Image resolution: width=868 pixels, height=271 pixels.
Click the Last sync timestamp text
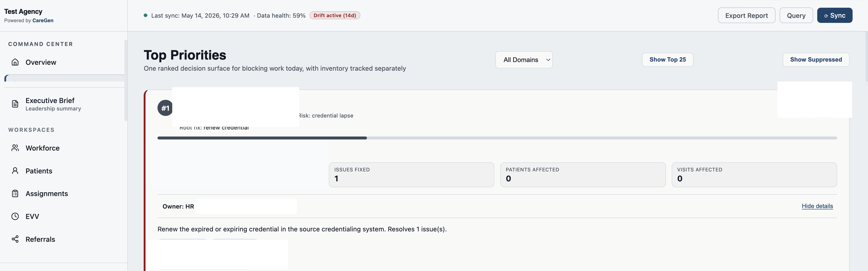coord(200,15)
